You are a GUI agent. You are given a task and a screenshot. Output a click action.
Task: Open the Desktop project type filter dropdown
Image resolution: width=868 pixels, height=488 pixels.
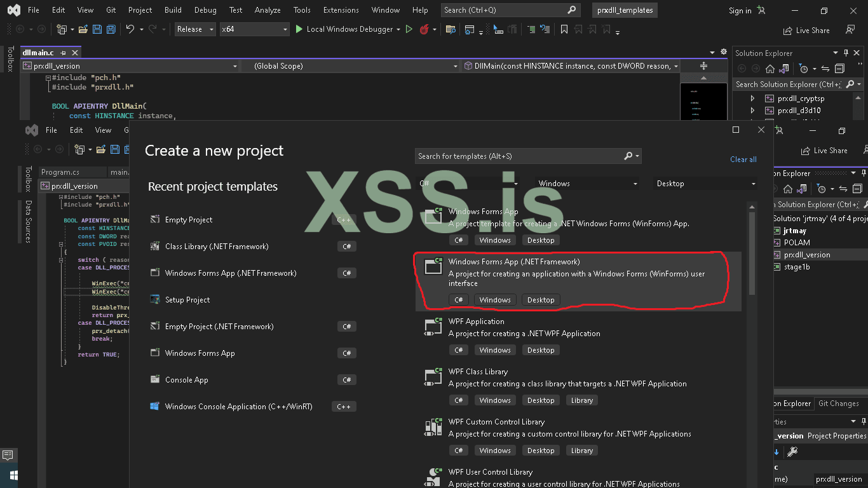pos(705,184)
